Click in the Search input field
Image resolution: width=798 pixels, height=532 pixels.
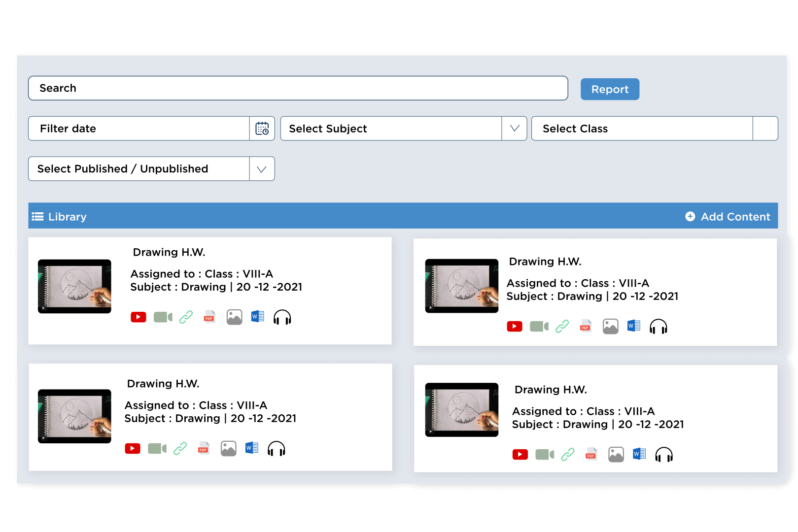[x=298, y=88]
